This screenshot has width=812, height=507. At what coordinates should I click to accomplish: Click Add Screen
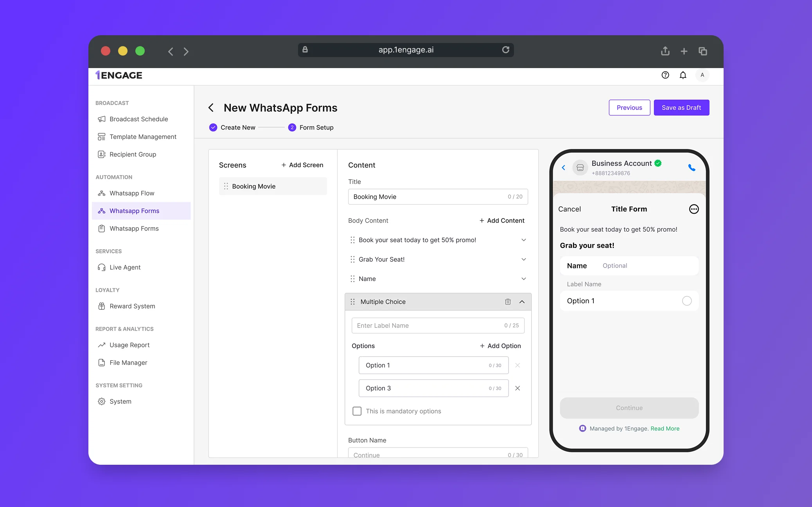click(302, 165)
